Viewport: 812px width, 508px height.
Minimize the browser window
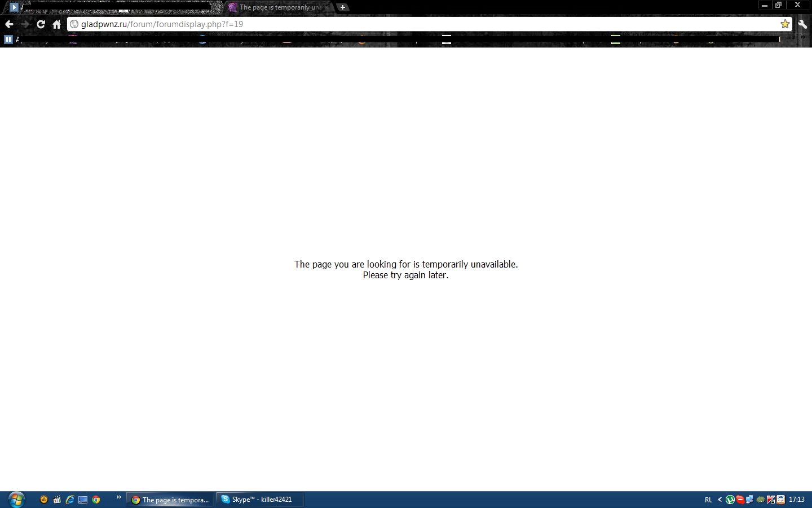(x=765, y=5)
